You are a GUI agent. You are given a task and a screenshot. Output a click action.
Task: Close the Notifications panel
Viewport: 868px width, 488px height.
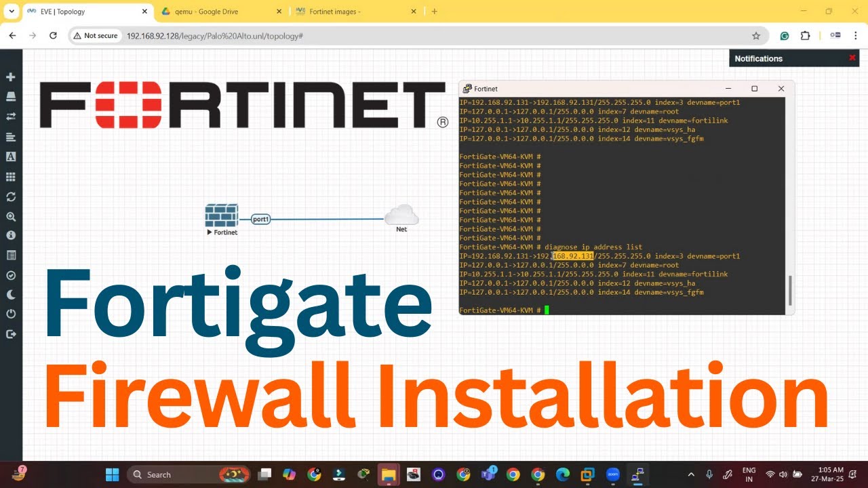[852, 58]
